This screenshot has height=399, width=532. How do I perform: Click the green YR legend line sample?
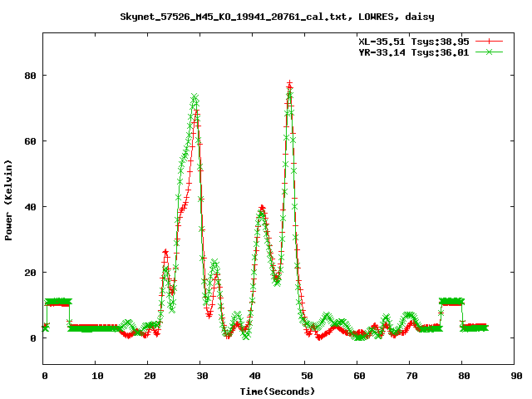point(489,52)
